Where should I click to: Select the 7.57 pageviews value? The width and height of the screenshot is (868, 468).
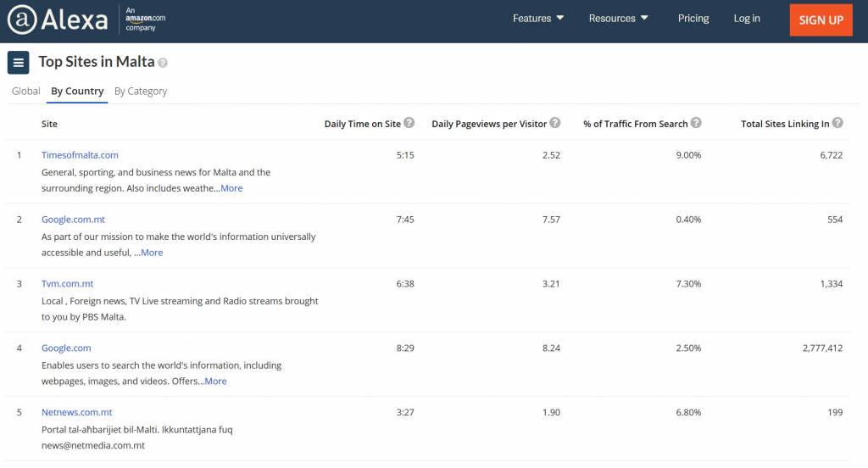(551, 220)
